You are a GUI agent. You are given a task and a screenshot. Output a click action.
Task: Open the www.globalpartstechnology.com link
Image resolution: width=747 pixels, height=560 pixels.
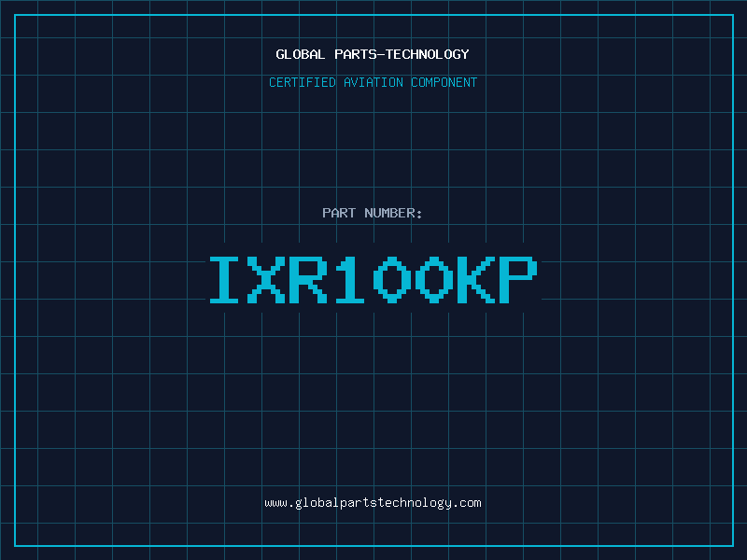pyautogui.click(x=373, y=503)
